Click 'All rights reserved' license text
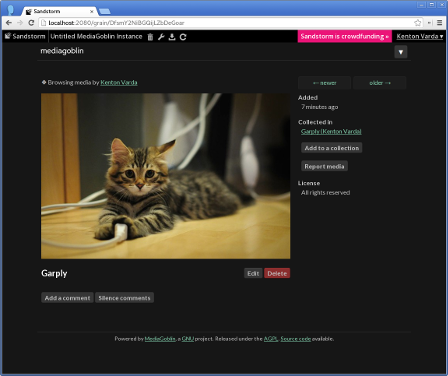448x376 pixels. pos(325,193)
